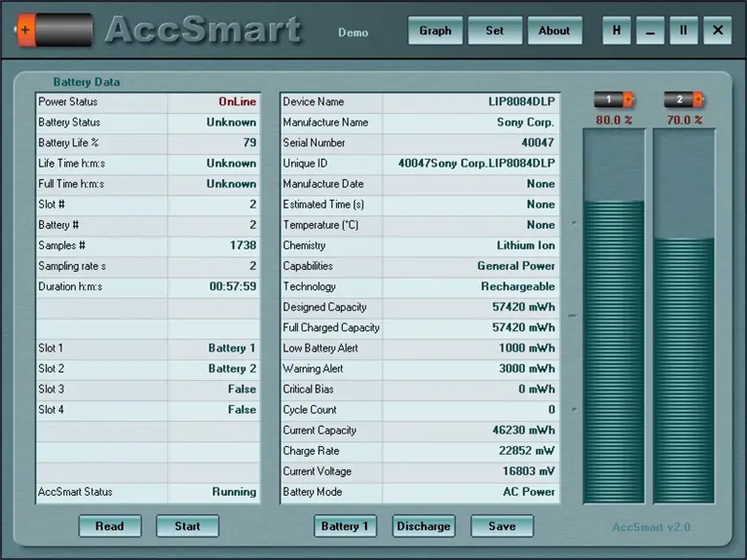
Task: Open the Set configuration menu
Action: coord(494,31)
